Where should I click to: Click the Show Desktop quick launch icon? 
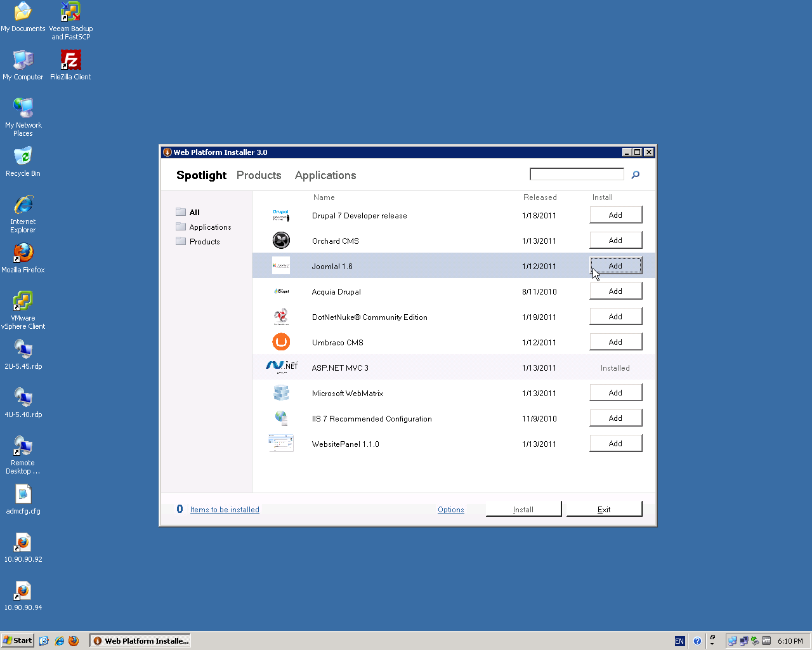[x=44, y=641]
